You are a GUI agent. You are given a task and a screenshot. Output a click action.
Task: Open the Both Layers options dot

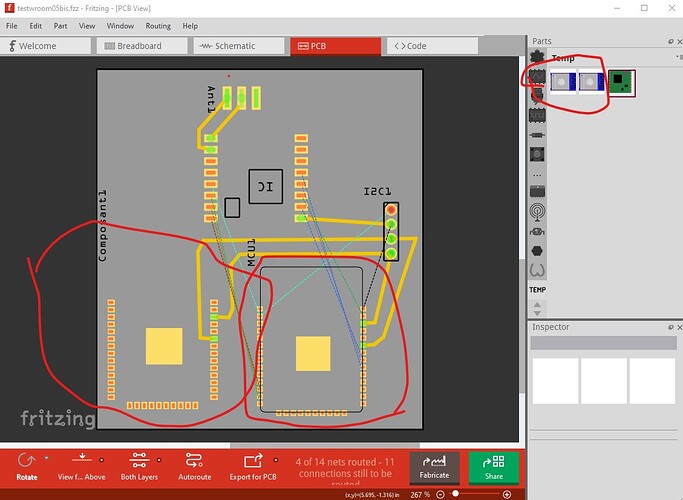[159, 460]
